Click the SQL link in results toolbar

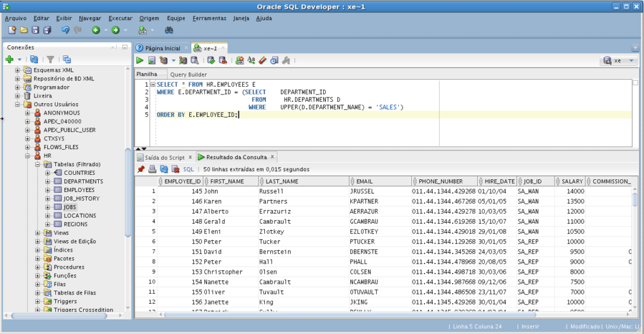pos(188,169)
